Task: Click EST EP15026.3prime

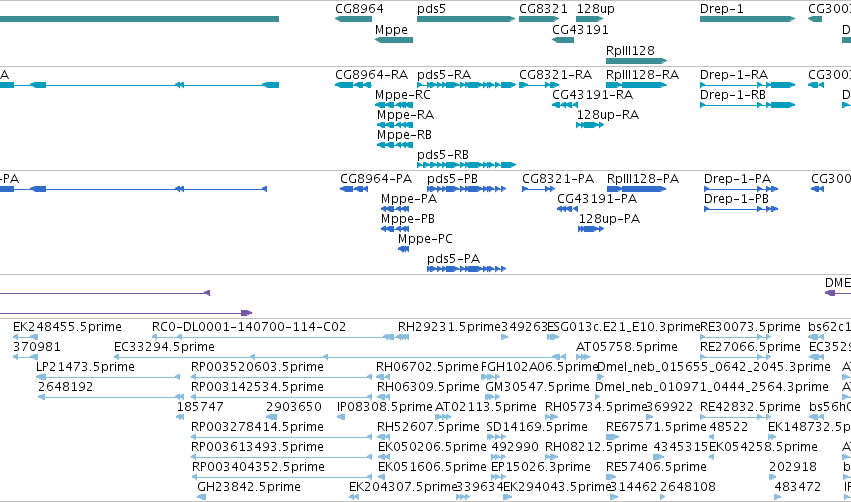Action: coord(540,468)
